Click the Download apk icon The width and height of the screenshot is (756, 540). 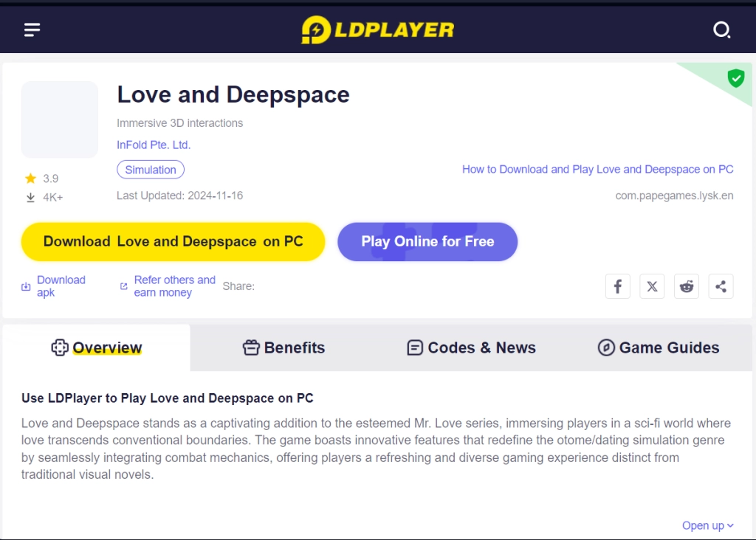click(x=26, y=287)
